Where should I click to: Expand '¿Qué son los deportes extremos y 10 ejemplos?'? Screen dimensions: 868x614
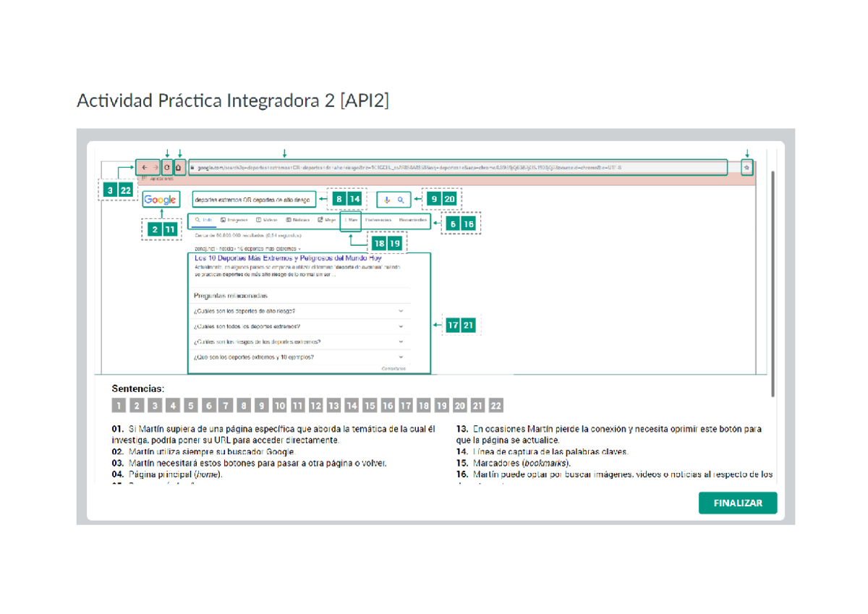pos(401,357)
